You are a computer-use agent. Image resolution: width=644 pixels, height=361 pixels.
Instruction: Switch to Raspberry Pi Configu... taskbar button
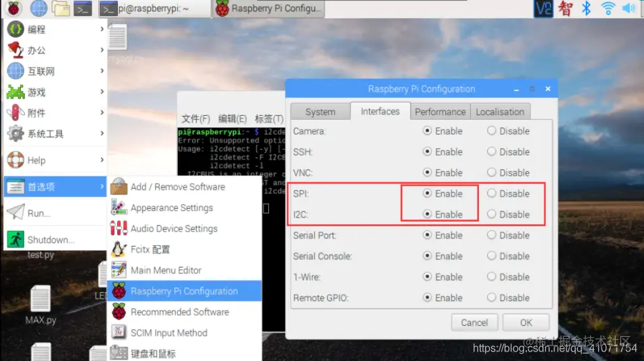pyautogui.click(x=269, y=9)
